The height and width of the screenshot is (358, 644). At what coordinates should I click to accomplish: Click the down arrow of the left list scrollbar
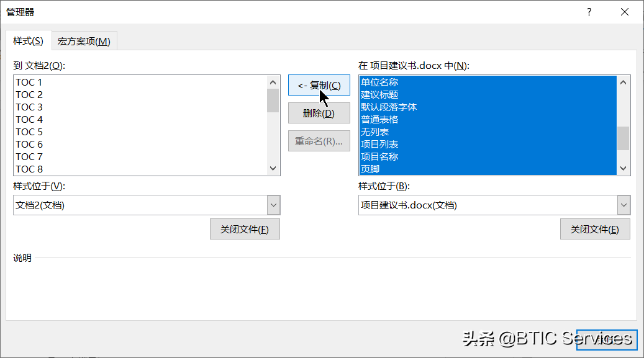pyautogui.click(x=273, y=168)
